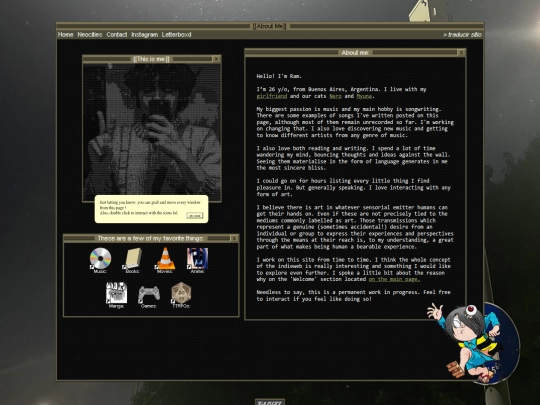Go to the Neocities link
Screen dimensions: 540x405
[x=90, y=34]
